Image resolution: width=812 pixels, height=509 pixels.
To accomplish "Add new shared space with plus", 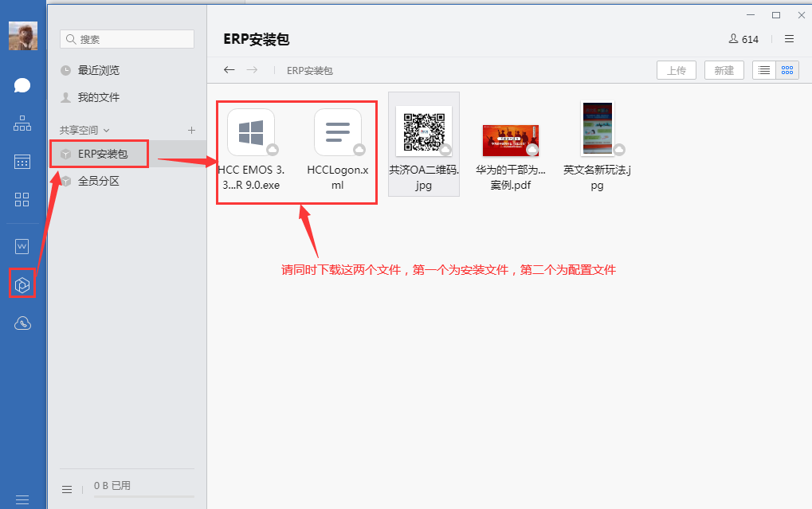I will [x=191, y=130].
